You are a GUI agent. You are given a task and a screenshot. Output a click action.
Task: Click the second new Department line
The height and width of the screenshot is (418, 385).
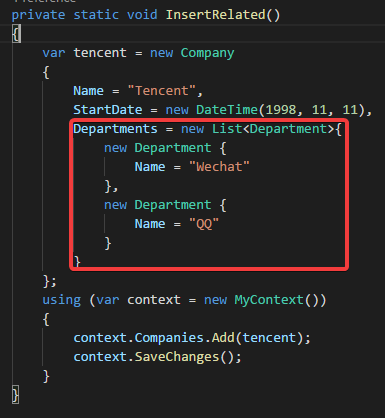tap(165, 205)
